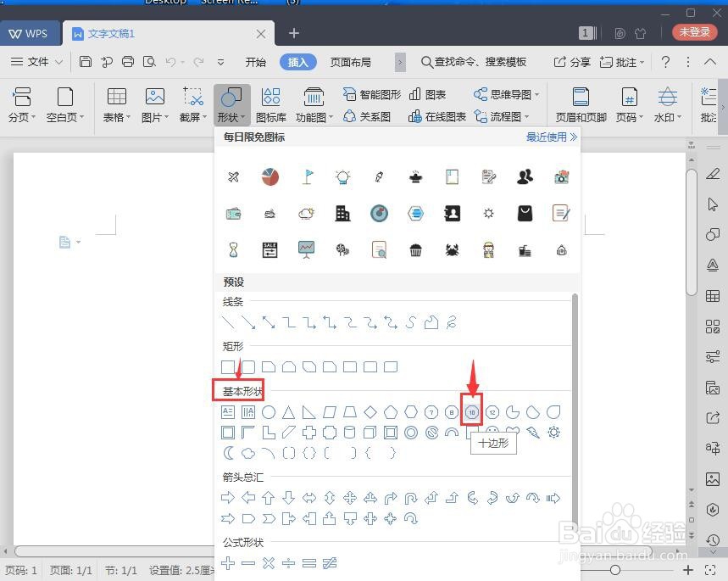Screen dimensions: 728x581
Task: Switch to the 开始 tab
Action: point(255,62)
